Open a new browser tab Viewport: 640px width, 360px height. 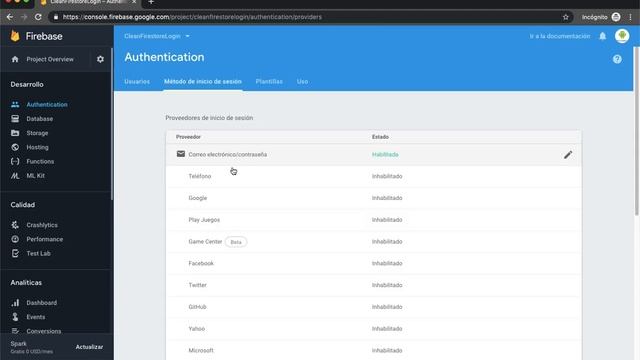coord(151,2)
